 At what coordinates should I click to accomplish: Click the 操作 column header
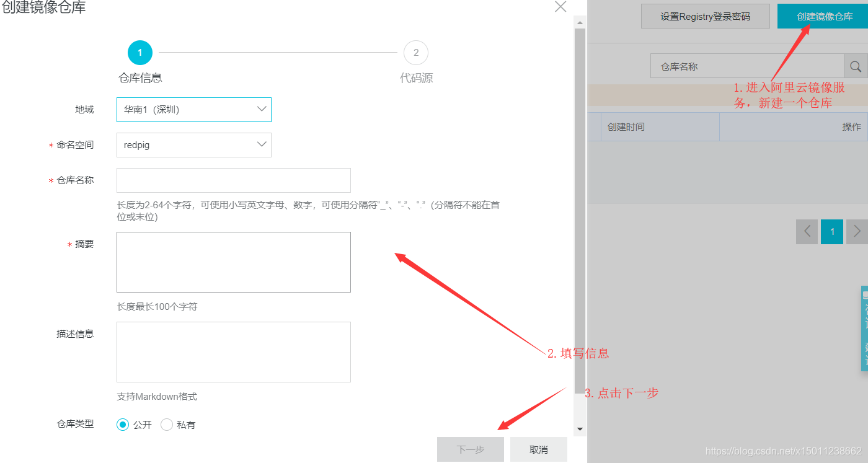(x=794, y=126)
